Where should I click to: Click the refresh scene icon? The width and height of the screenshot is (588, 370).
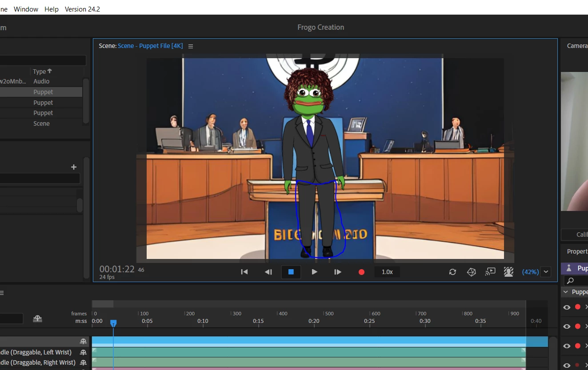coord(452,272)
